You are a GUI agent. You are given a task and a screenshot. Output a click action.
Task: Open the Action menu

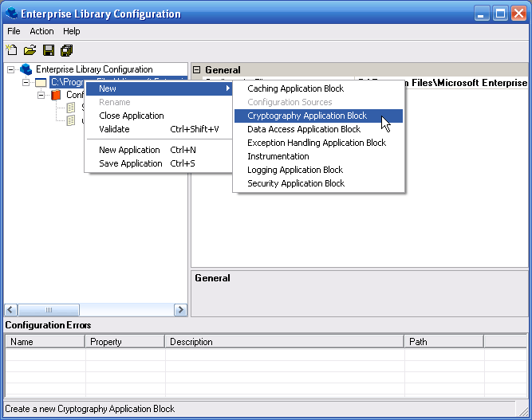coord(41,31)
